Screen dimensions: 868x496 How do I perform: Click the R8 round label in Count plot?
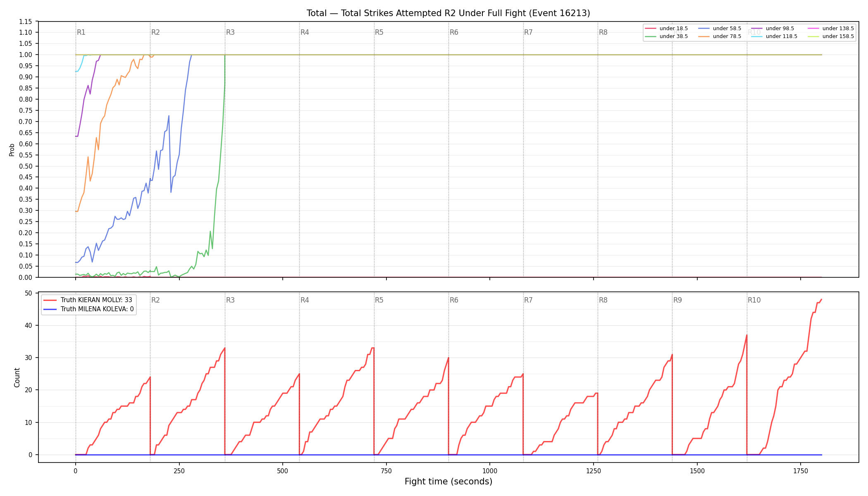[603, 300]
